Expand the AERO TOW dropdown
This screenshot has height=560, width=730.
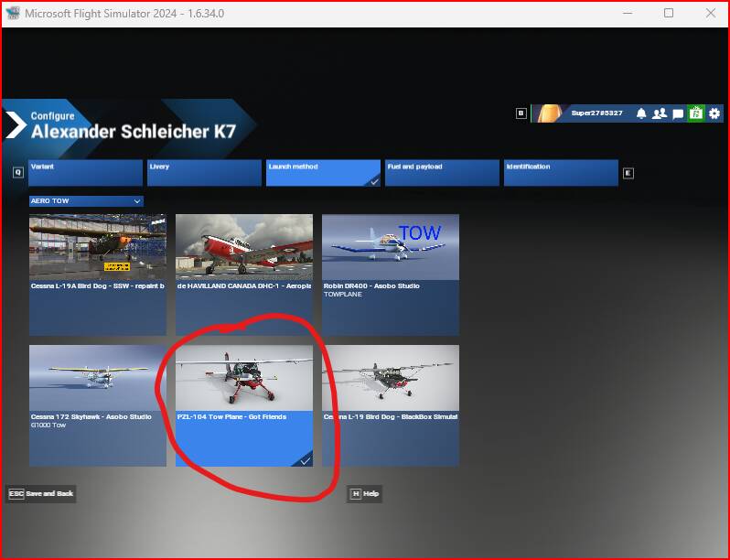[86, 201]
